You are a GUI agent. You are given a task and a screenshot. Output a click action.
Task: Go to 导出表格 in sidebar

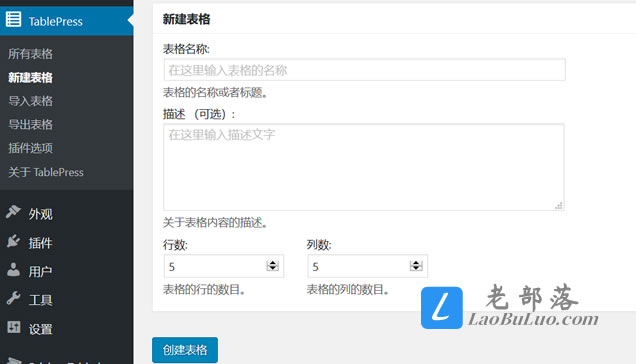30,125
